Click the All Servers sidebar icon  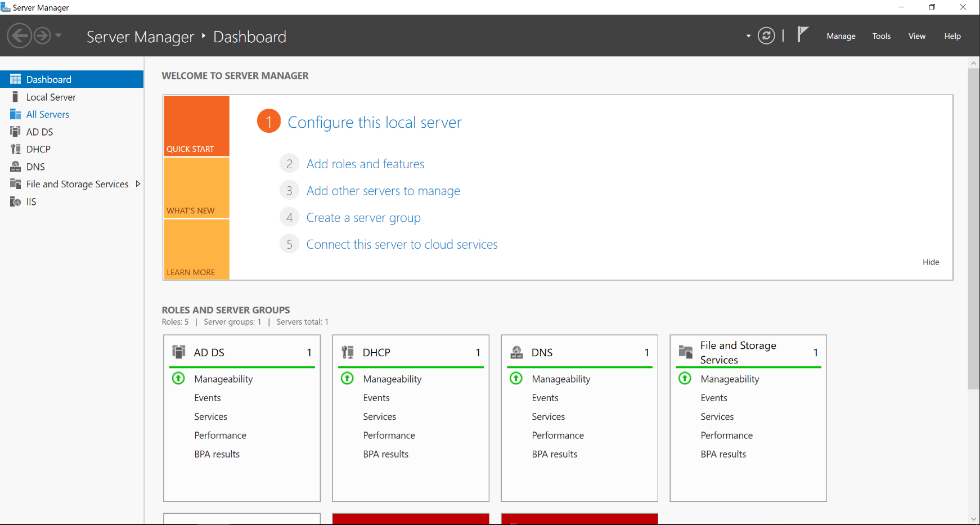15,114
